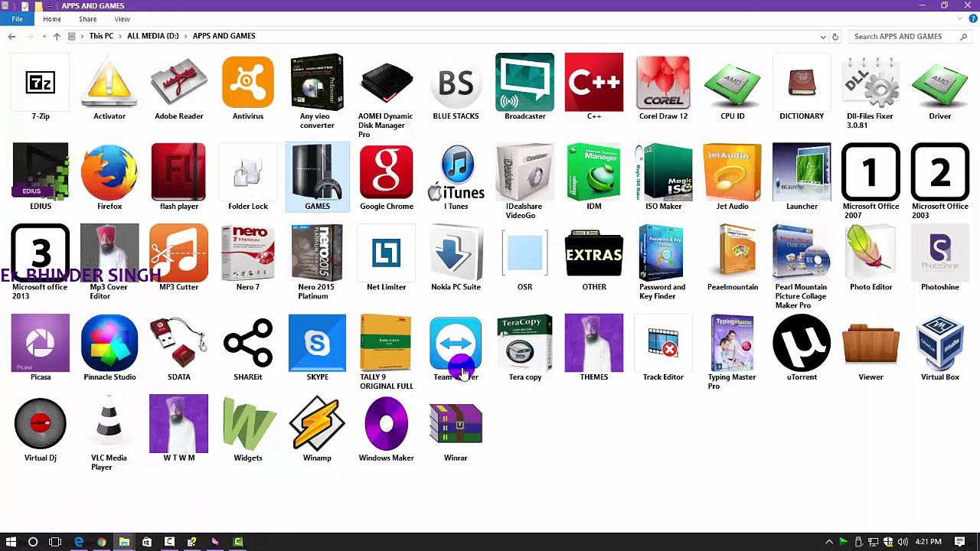Select the Picasa folder icon
980x551 pixels.
tap(41, 343)
